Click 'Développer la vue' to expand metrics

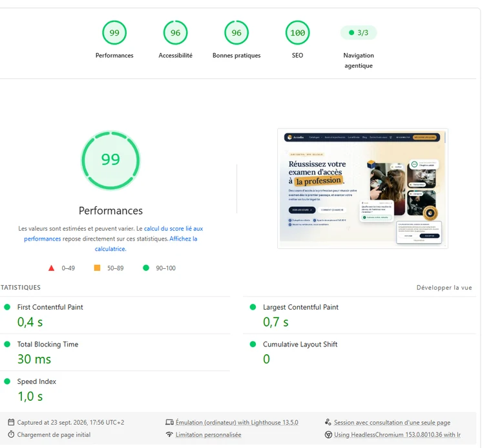(x=444, y=288)
